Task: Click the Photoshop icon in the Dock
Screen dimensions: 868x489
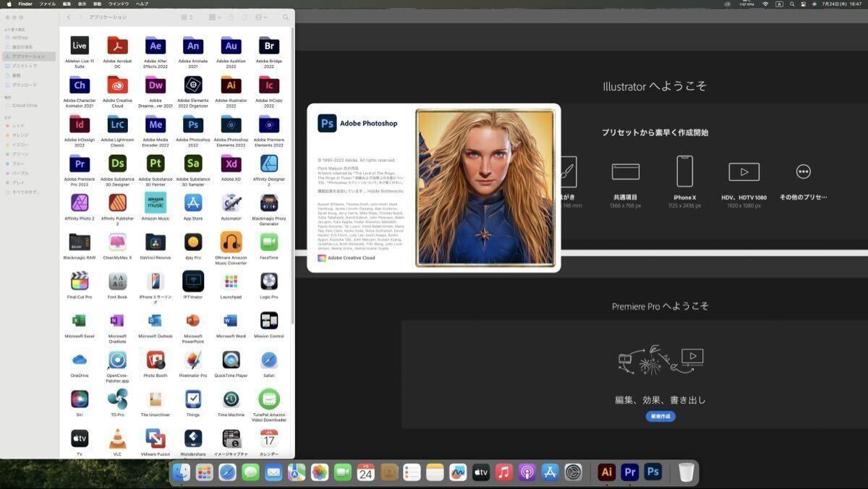Action: point(653,472)
